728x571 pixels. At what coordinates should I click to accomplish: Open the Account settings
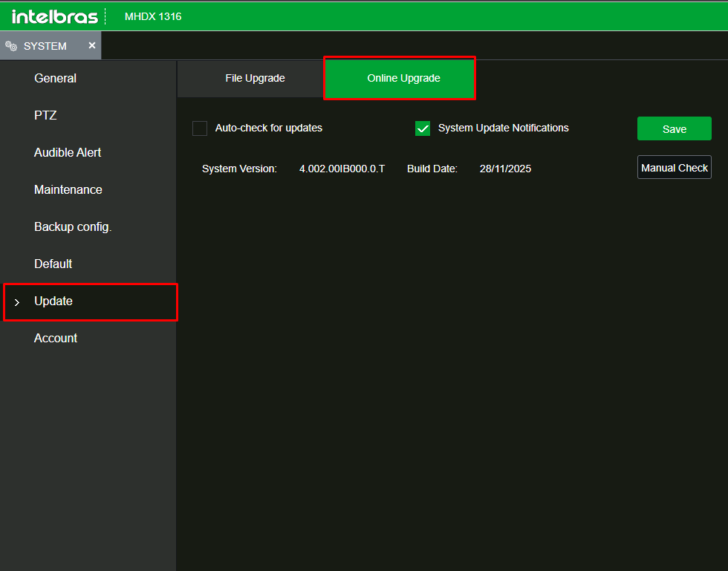(x=56, y=338)
